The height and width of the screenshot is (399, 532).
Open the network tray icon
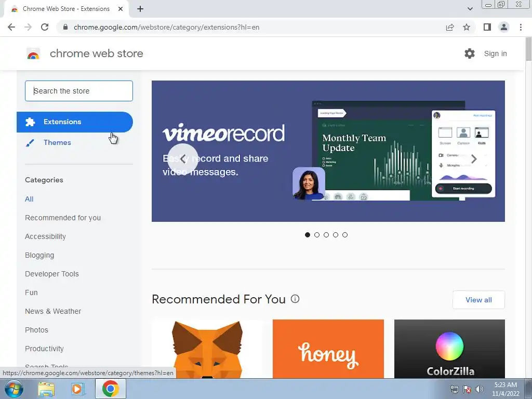[454, 389]
